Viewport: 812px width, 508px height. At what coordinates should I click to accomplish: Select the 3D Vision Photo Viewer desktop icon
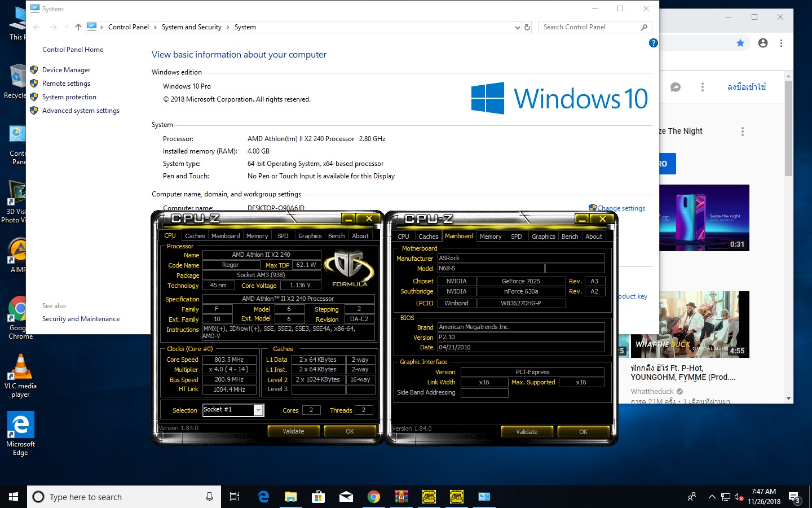click(15, 202)
